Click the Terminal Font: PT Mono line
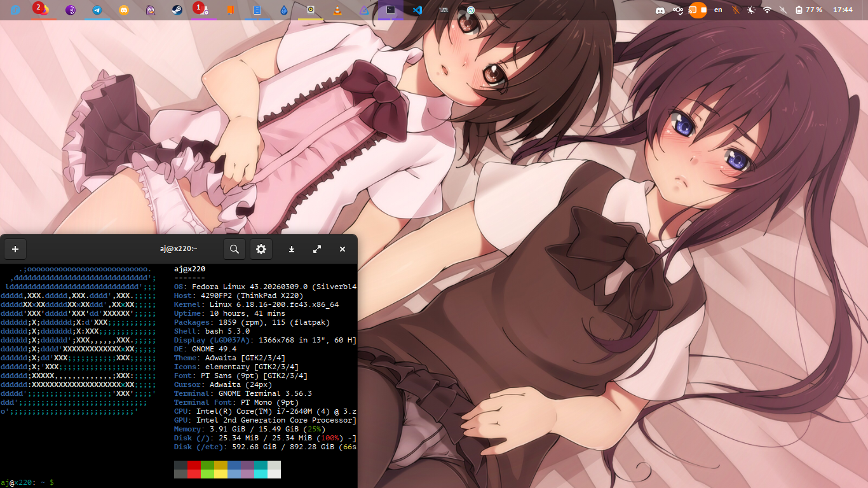Image resolution: width=868 pixels, height=488 pixels. click(236, 403)
